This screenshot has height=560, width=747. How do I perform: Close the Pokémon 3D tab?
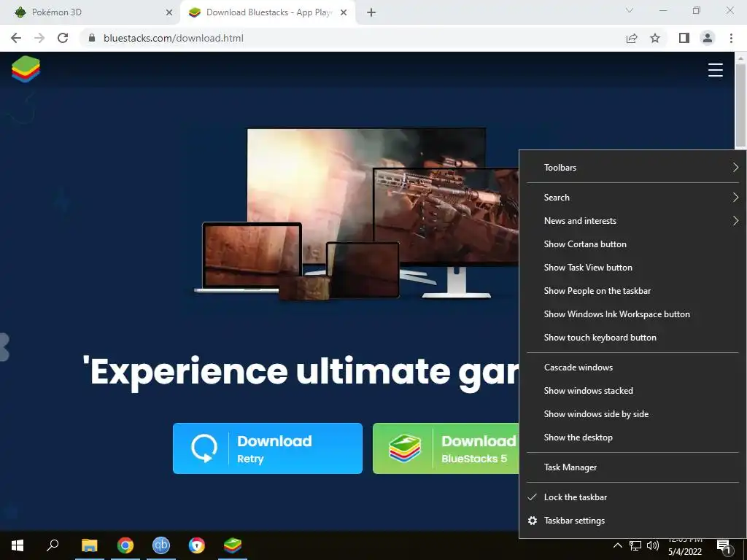pyautogui.click(x=169, y=13)
